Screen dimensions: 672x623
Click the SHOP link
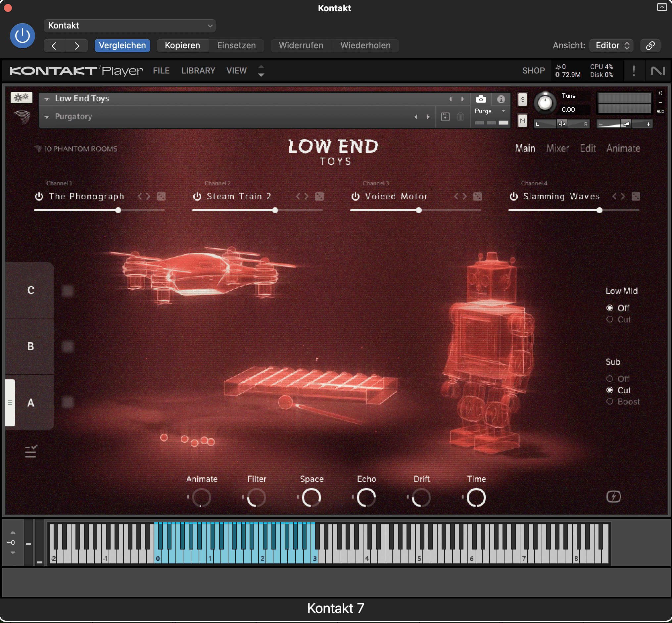click(x=533, y=71)
